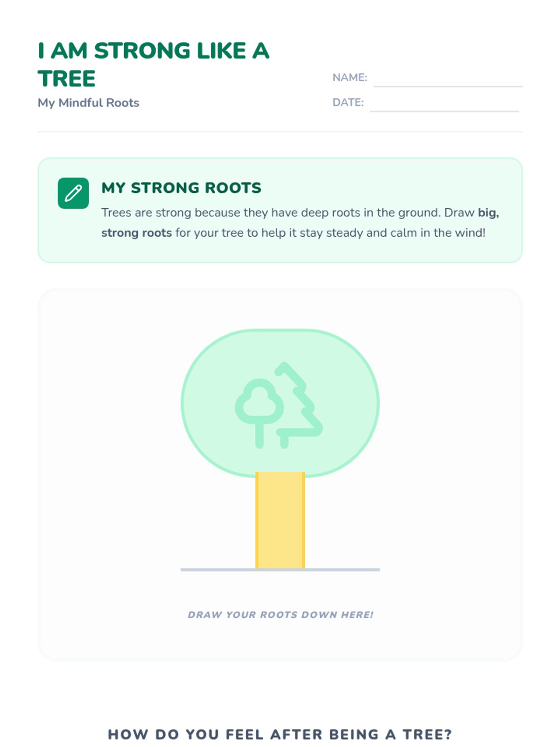Click the DATE: label
Viewport: 560px width, 747px height.
(348, 102)
